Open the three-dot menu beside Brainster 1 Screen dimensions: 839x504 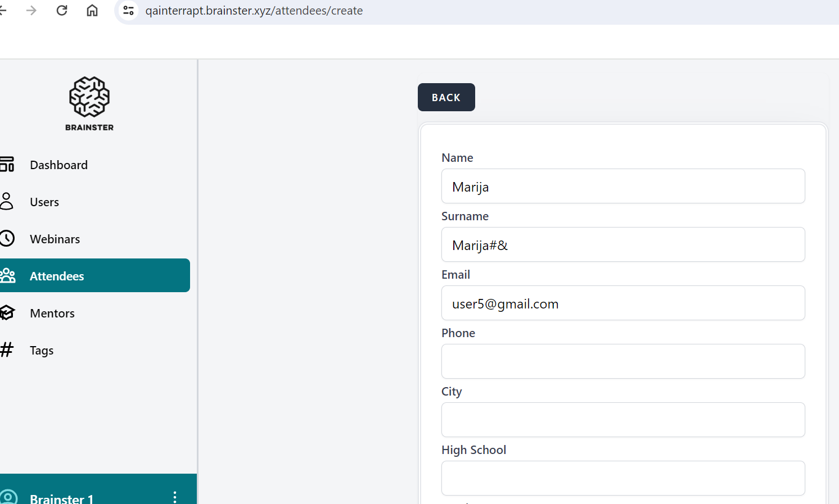pos(175,497)
